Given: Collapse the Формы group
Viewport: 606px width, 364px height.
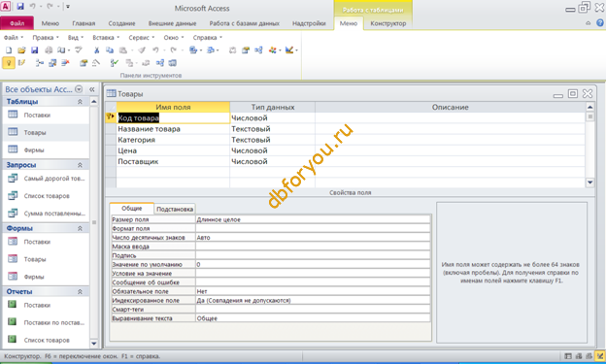Looking at the screenshot, I should pos(80,228).
